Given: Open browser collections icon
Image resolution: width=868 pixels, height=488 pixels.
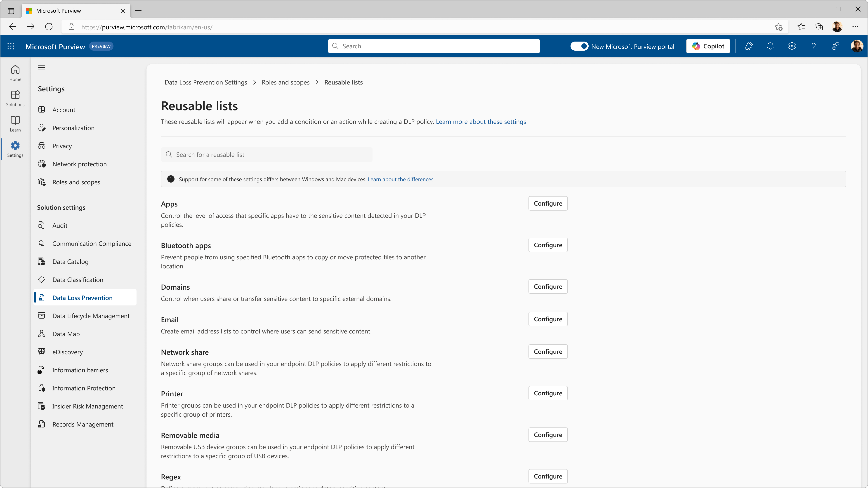Looking at the screenshot, I should (819, 27).
